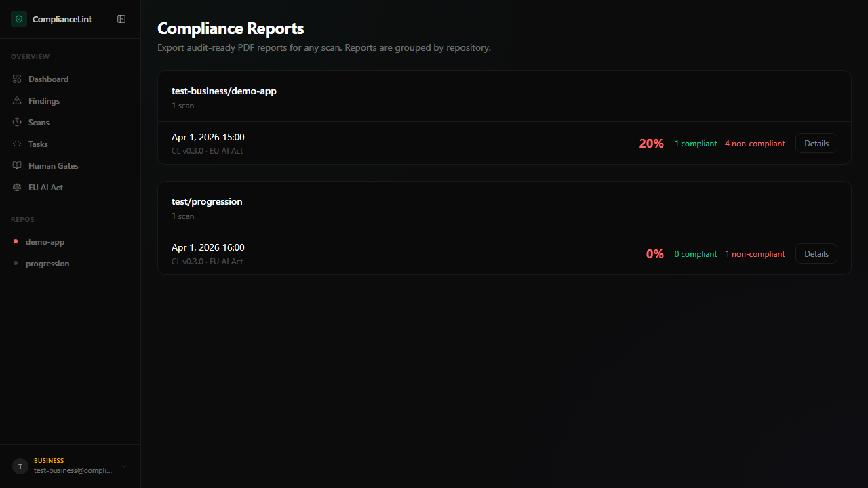
Task: Click the ComplianceLint brand name
Action: [62, 20]
